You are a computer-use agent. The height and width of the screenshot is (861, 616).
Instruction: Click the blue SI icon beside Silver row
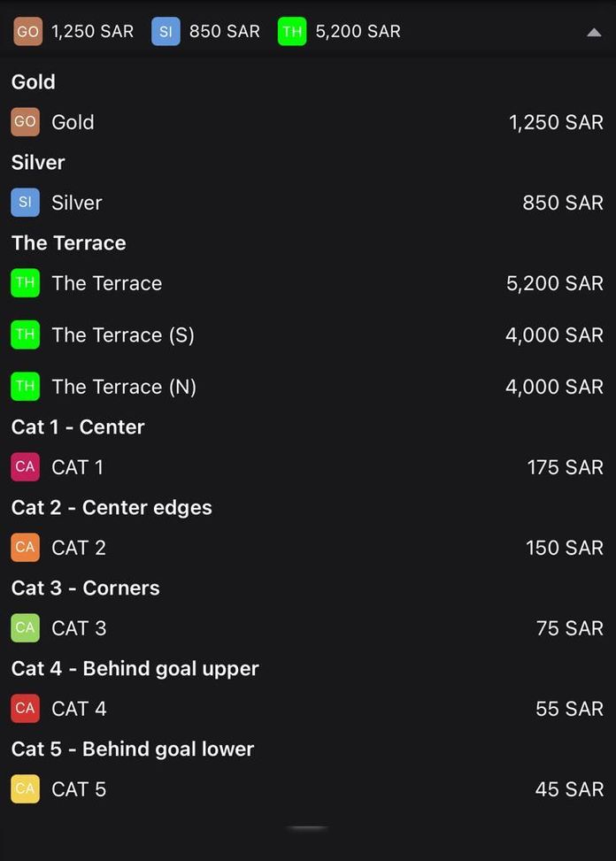coord(25,203)
